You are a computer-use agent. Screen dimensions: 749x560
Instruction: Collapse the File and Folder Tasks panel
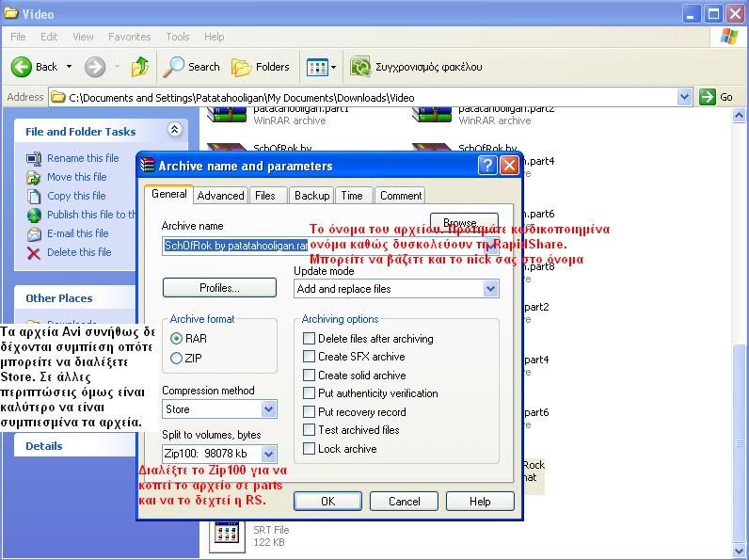point(174,130)
